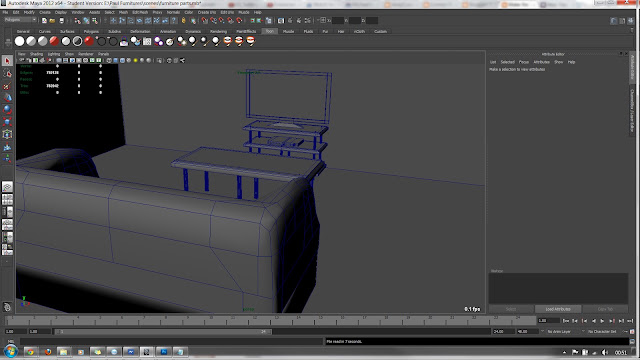Click the current frame input field

548,321
